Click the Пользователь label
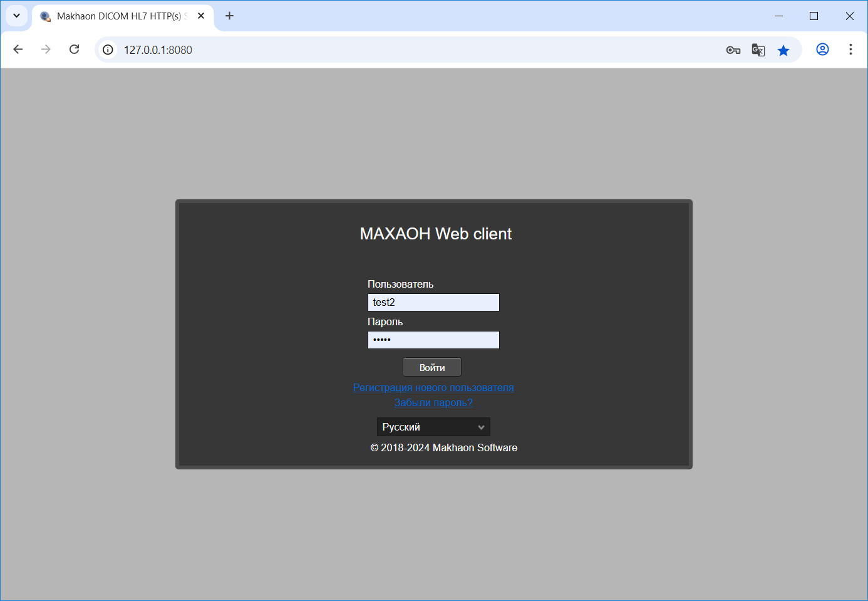Screen dimensions: 868x601 pos(400,284)
